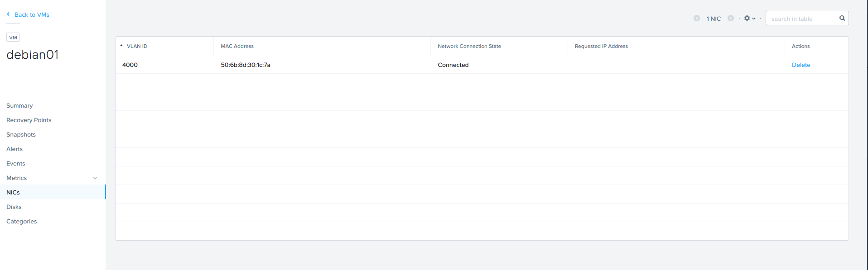
Task: Click the Connected state cell
Action: tap(453, 65)
